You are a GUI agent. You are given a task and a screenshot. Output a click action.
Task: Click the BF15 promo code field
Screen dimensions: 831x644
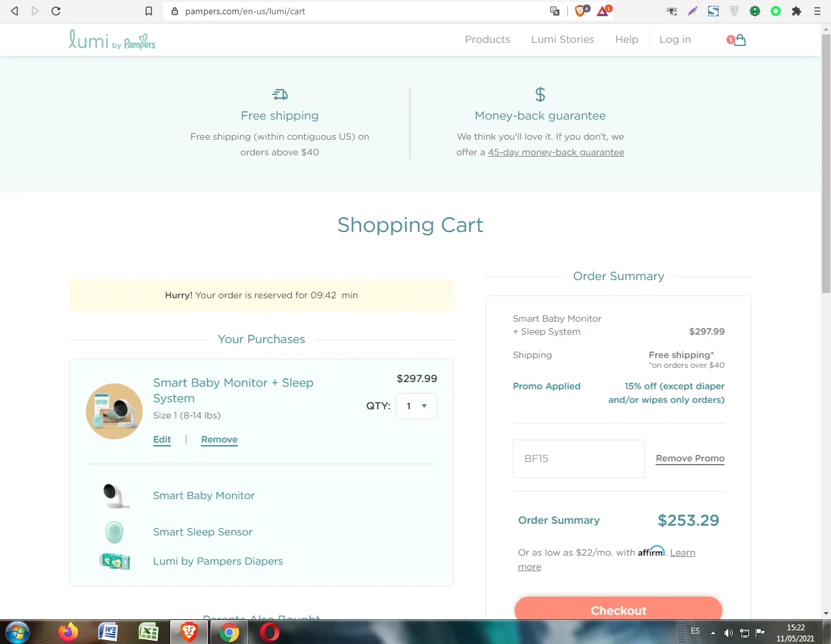click(x=578, y=459)
